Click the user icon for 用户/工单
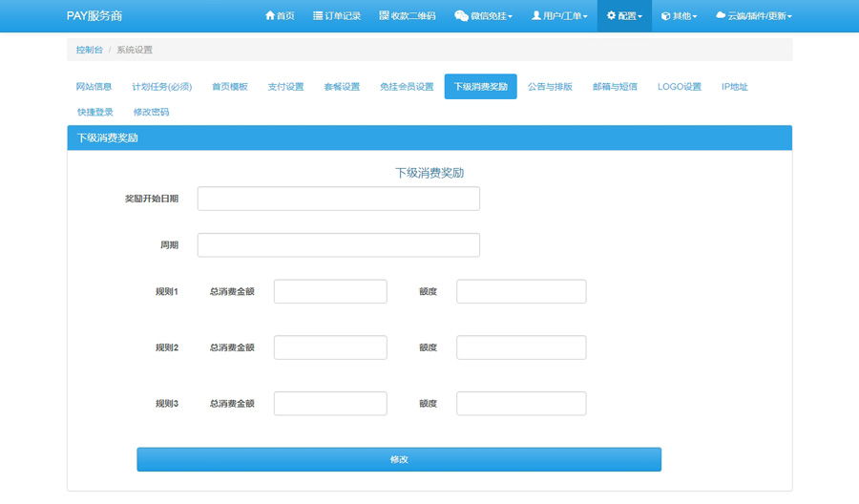Image resolution: width=859 pixels, height=504 pixels. pos(536,16)
